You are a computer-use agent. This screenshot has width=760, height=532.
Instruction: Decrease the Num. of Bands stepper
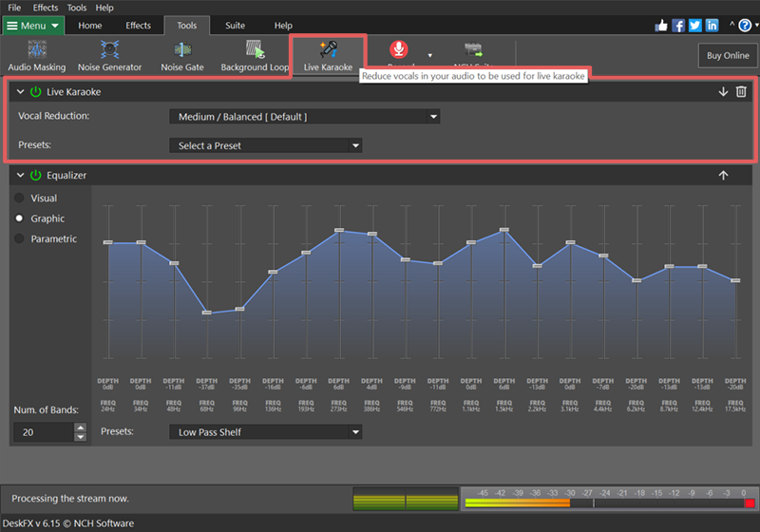click(x=81, y=437)
